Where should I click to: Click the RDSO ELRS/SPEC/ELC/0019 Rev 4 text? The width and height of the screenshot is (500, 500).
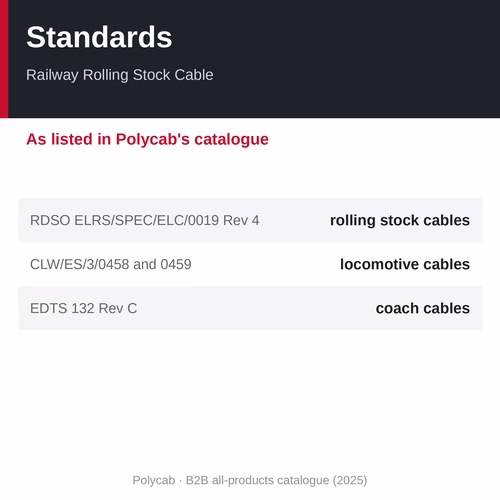coord(144,220)
